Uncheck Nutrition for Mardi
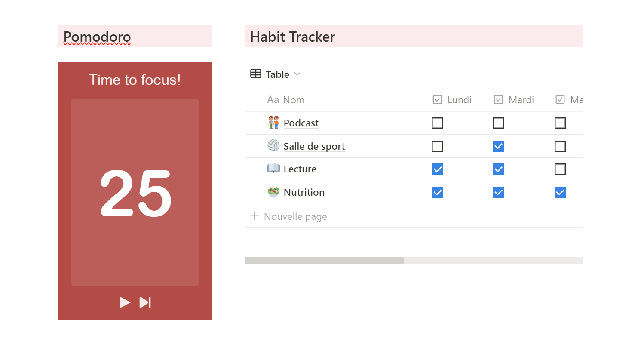Image resolution: width=644 pixels, height=351 pixels. [x=498, y=193]
